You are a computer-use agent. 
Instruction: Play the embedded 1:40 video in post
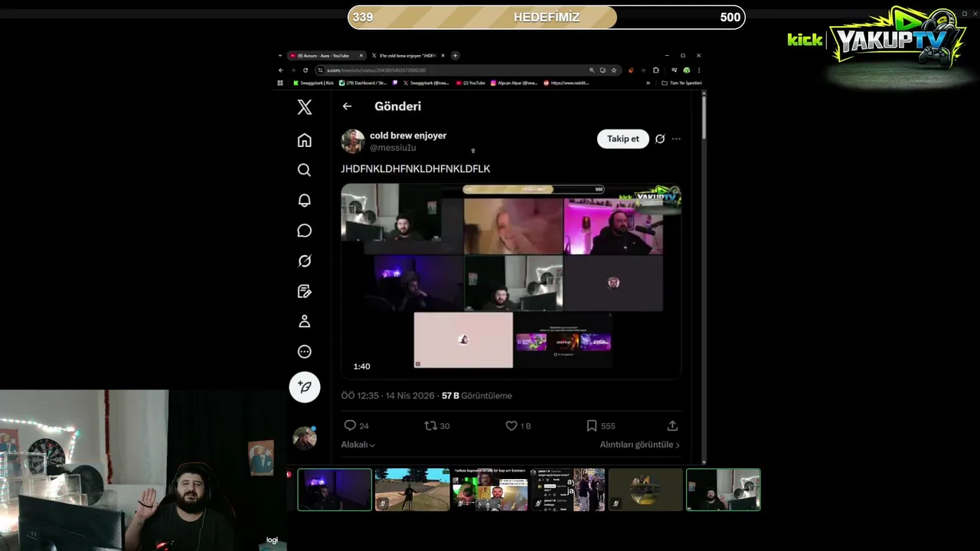click(511, 281)
